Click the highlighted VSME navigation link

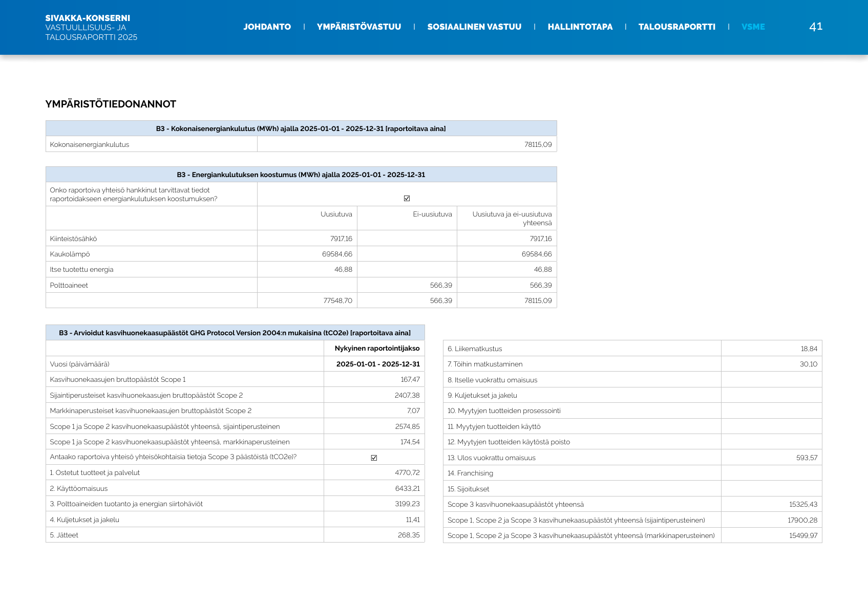click(x=753, y=27)
